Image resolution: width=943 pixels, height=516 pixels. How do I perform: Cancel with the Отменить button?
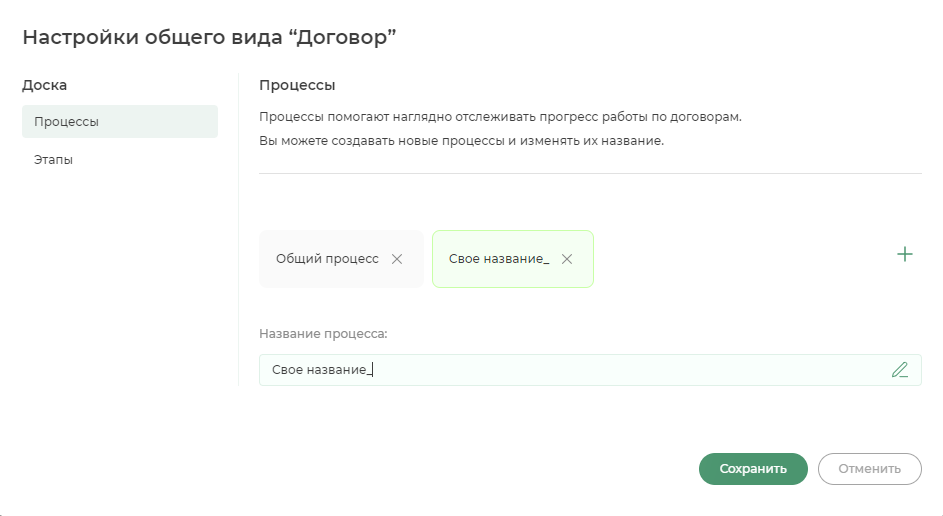pyautogui.click(x=870, y=468)
